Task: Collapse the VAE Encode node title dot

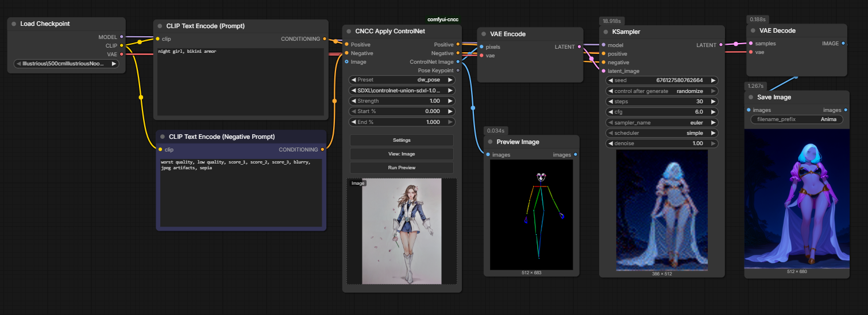Action: (484, 34)
